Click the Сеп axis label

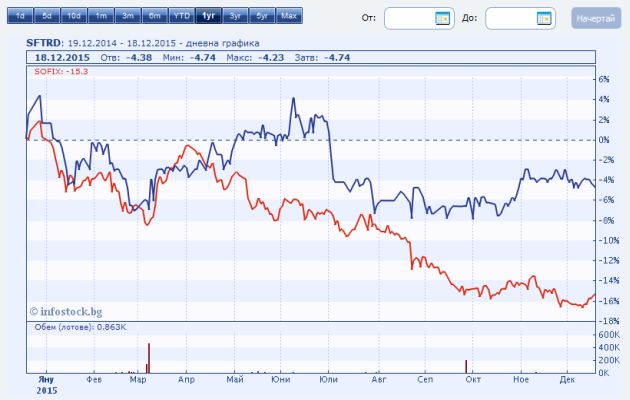click(425, 379)
